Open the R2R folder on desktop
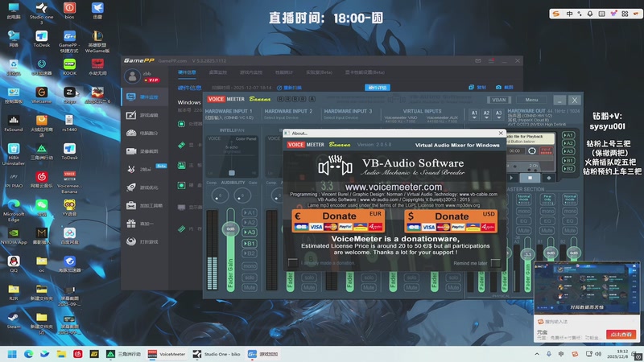Screen dimensions: 644x362 (x=14, y=292)
